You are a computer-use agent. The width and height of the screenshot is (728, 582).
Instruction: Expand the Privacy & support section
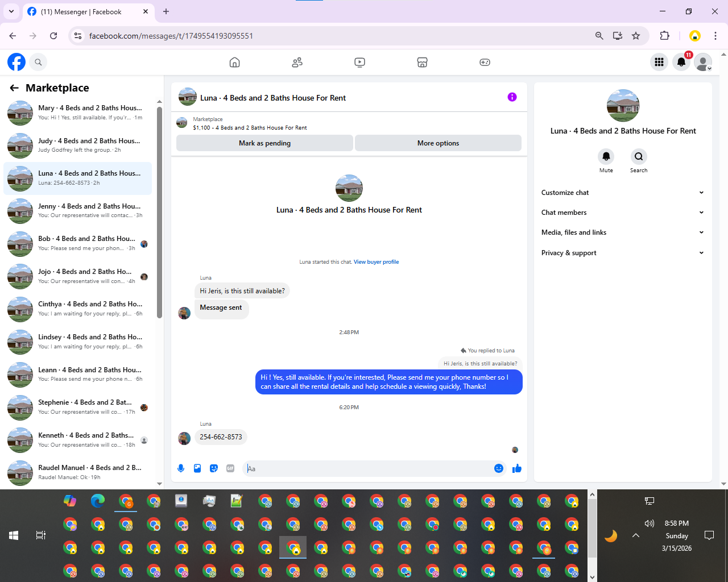pos(623,253)
